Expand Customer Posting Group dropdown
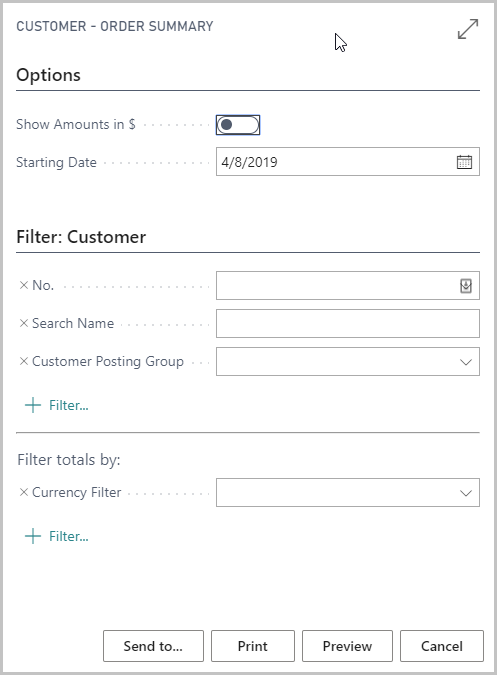Screen dimensions: 497x675 point(466,362)
